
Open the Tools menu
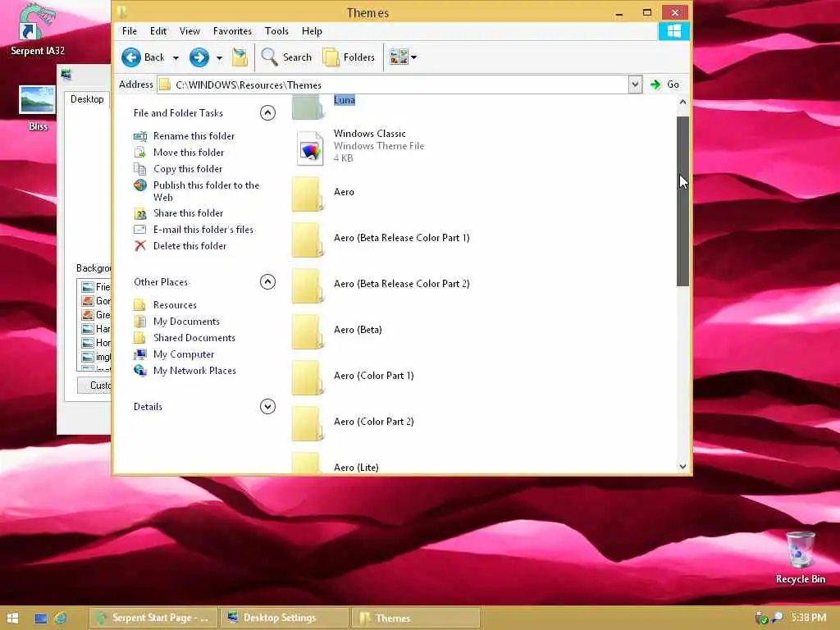pos(276,31)
